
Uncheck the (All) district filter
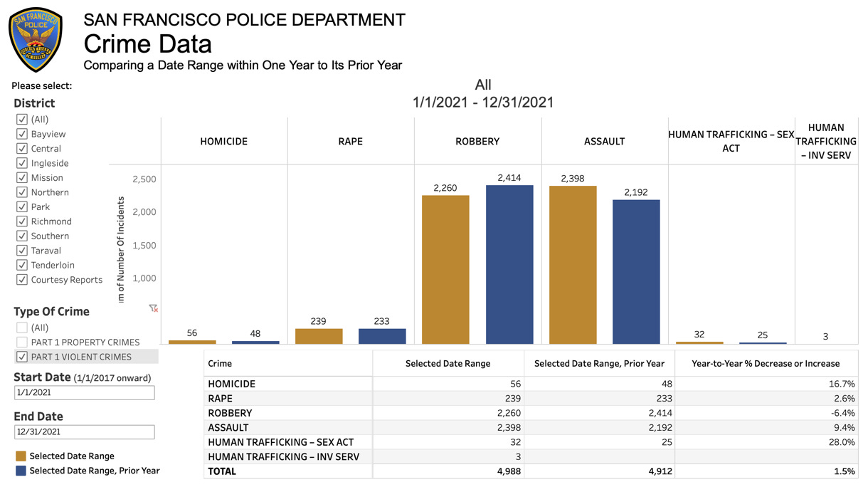tap(22, 119)
